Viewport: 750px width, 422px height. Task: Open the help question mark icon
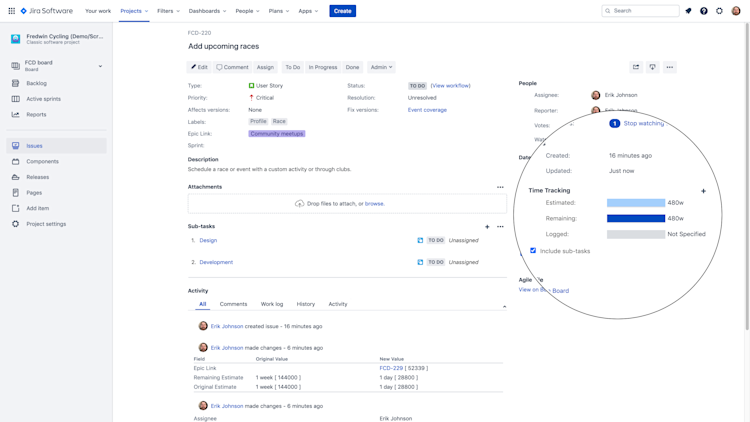(x=704, y=11)
